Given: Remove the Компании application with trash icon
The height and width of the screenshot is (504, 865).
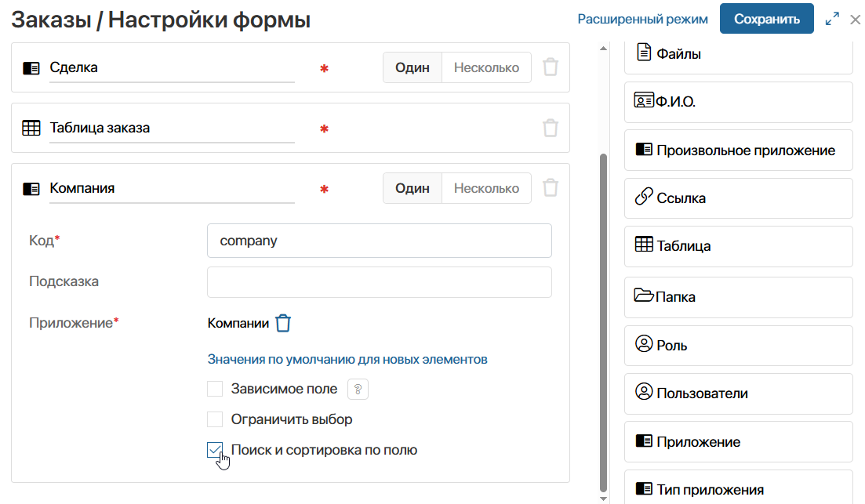Looking at the screenshot, I should click(283, 323).
